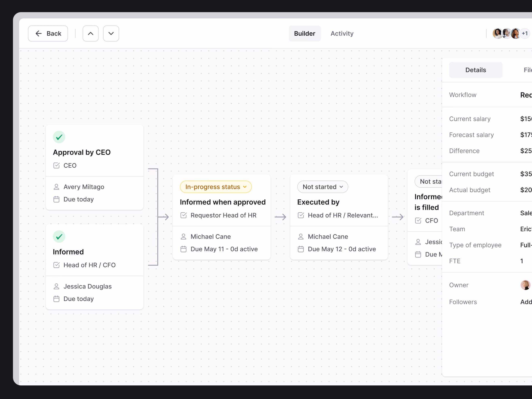Click calendar icon beside Due May 11

183,249
